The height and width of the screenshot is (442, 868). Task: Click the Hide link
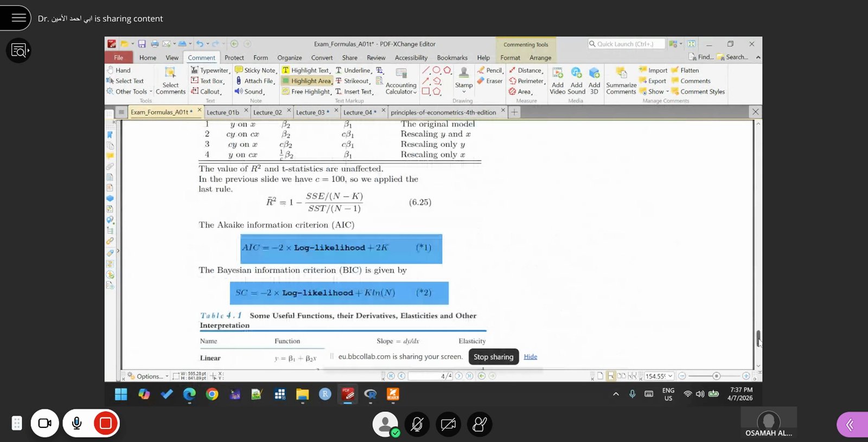(x=531, y=357)
